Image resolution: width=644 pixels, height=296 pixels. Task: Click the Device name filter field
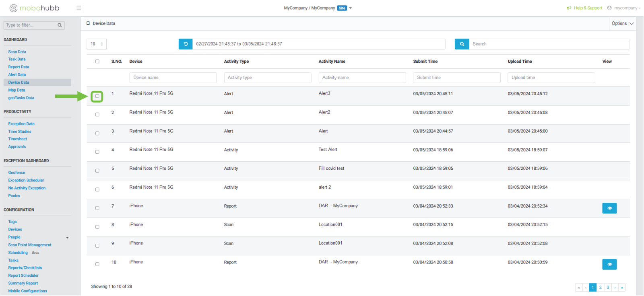coord(173,78)
